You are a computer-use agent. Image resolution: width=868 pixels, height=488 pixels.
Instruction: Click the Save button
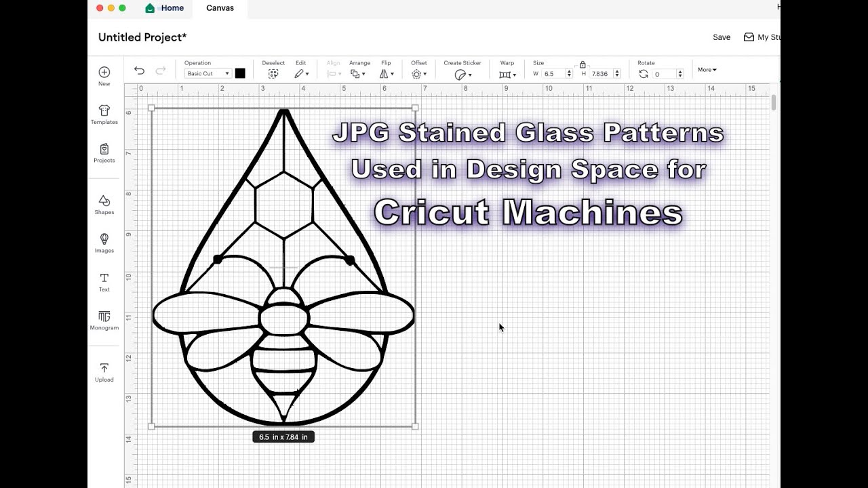pyautogui.click(x=722, y=37)
